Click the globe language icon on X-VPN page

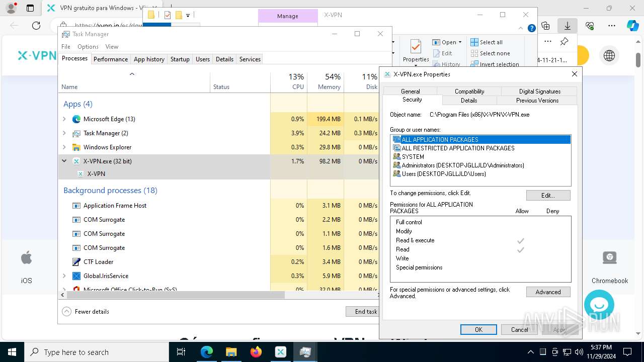[x=609, y=56]
